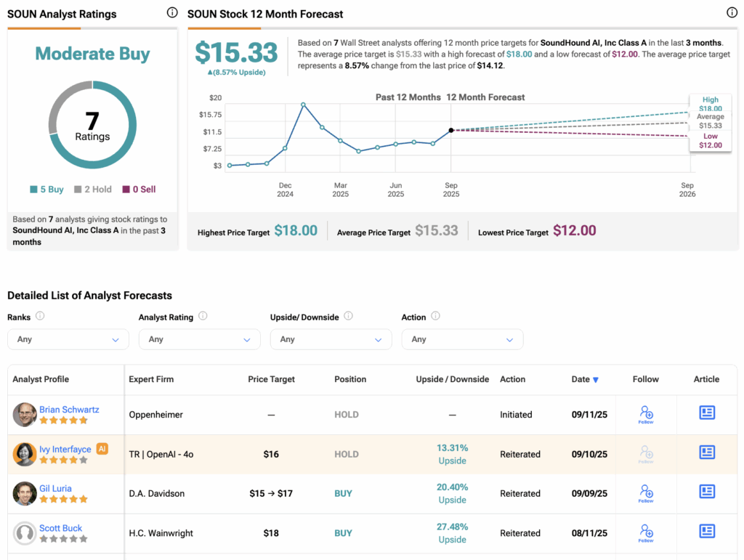
Task: Open article icon for Ivy Interfayce
Action: [706, 453]
